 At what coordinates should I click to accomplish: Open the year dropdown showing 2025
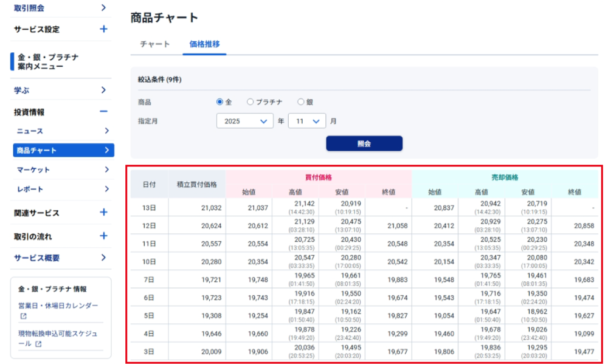point(244,121)
